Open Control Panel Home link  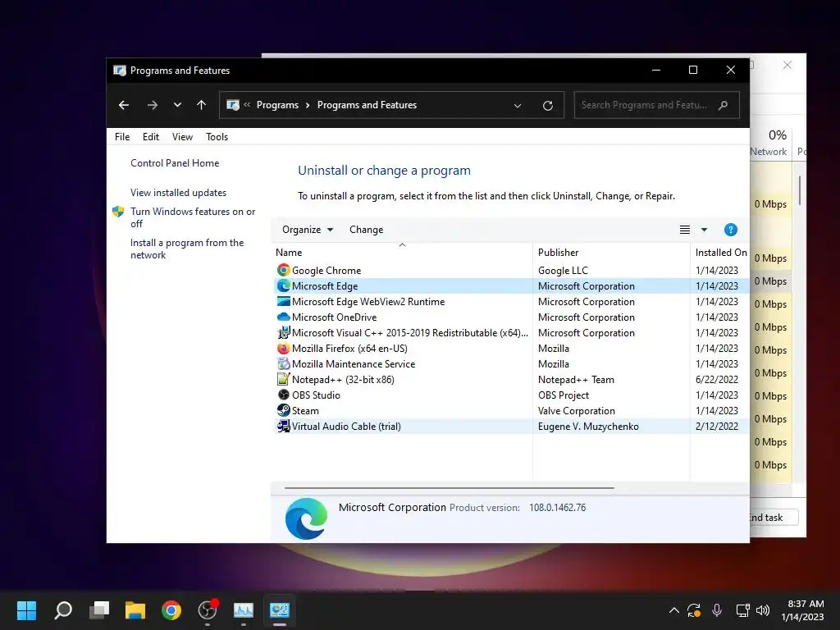(x=175, y=163)
